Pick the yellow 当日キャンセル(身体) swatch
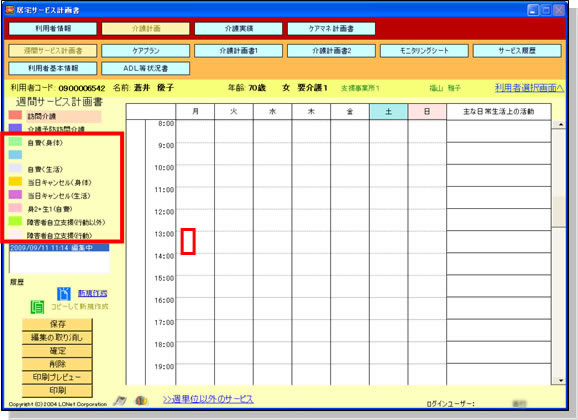Screen dimensions: 578x420 (x=15, y=182)
